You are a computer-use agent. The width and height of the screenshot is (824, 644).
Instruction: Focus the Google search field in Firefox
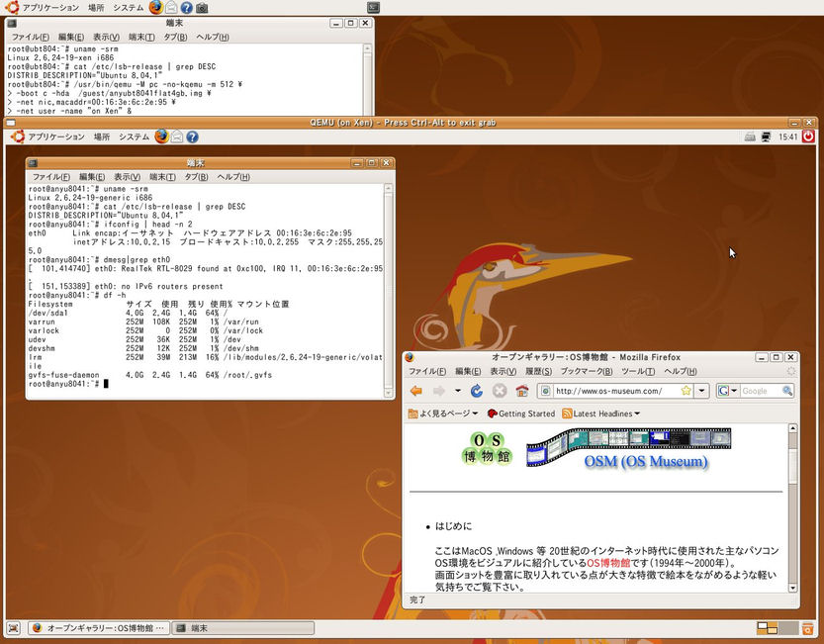click(x=761, y=391)
